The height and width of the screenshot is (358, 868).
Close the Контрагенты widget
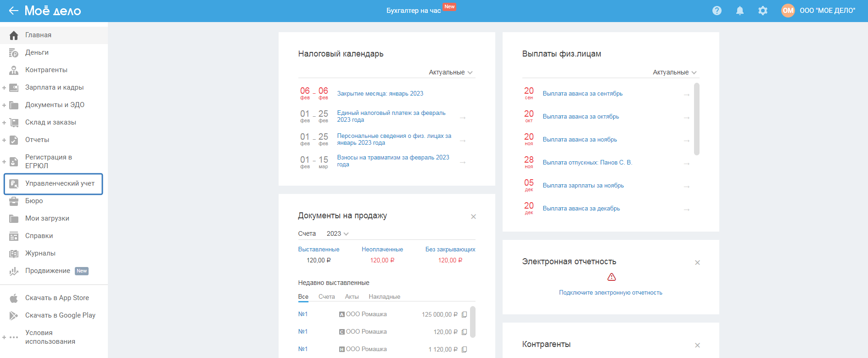coord(697,345)
